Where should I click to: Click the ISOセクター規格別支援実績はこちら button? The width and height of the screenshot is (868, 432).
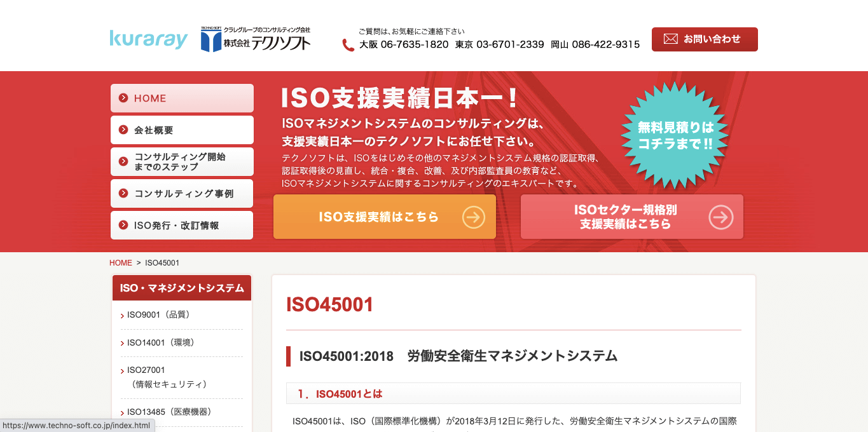point(632,217)
